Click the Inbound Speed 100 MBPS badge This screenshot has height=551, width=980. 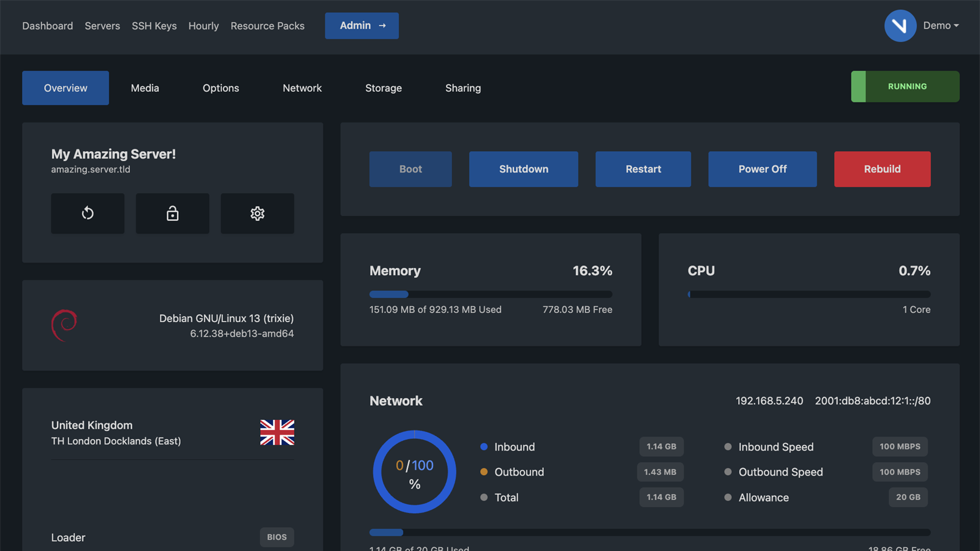pos(900,447)
